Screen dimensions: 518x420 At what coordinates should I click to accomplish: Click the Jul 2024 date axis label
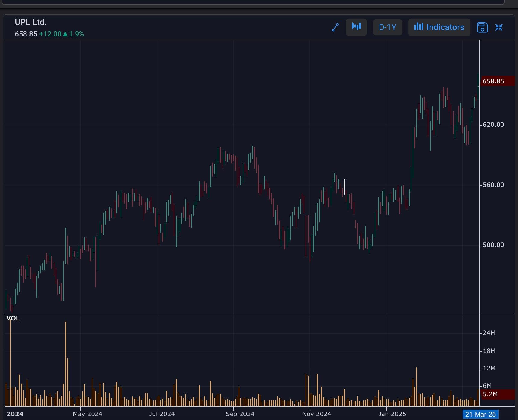tap(162, 414)
